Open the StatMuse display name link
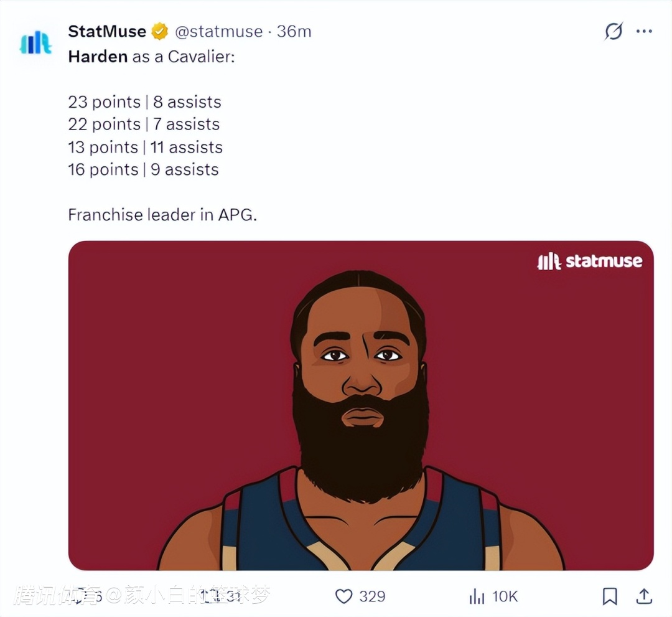The height and width of the screenshot is (617, 672). click(107, 31)
